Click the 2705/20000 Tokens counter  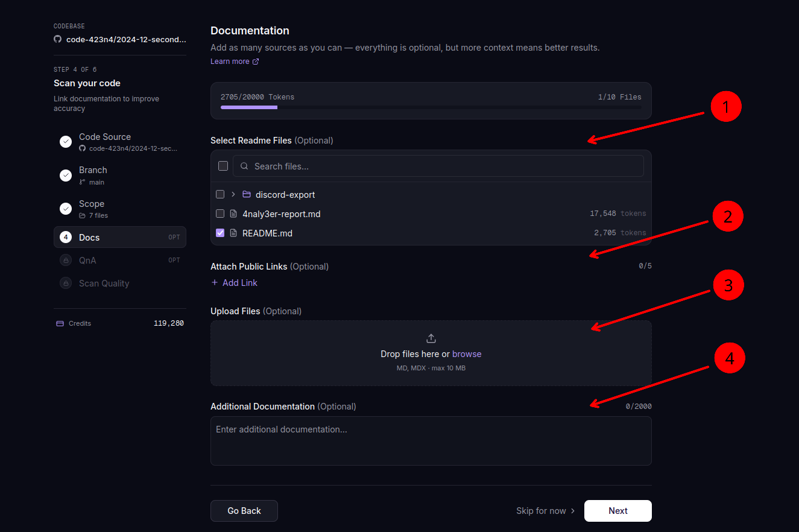257,97
